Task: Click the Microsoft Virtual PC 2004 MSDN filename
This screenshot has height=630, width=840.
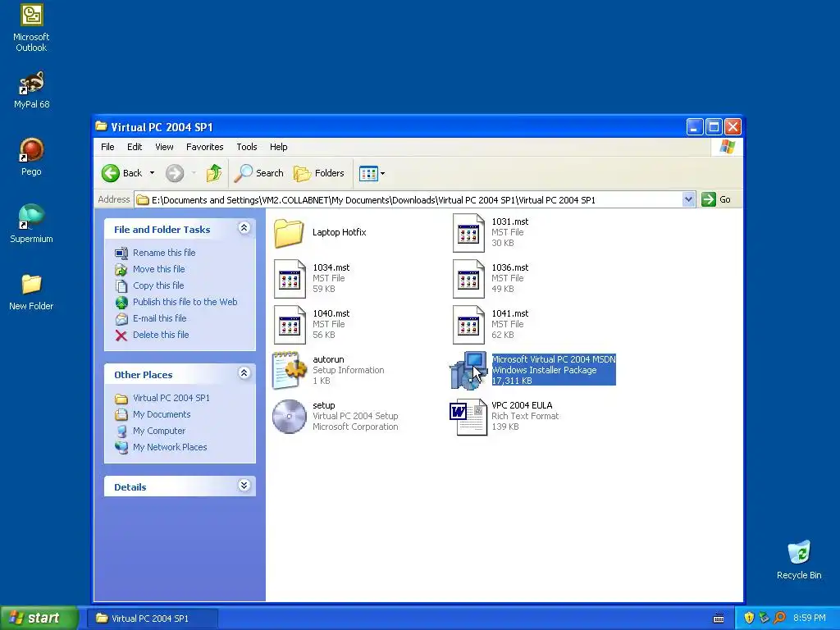Action: 554,359
